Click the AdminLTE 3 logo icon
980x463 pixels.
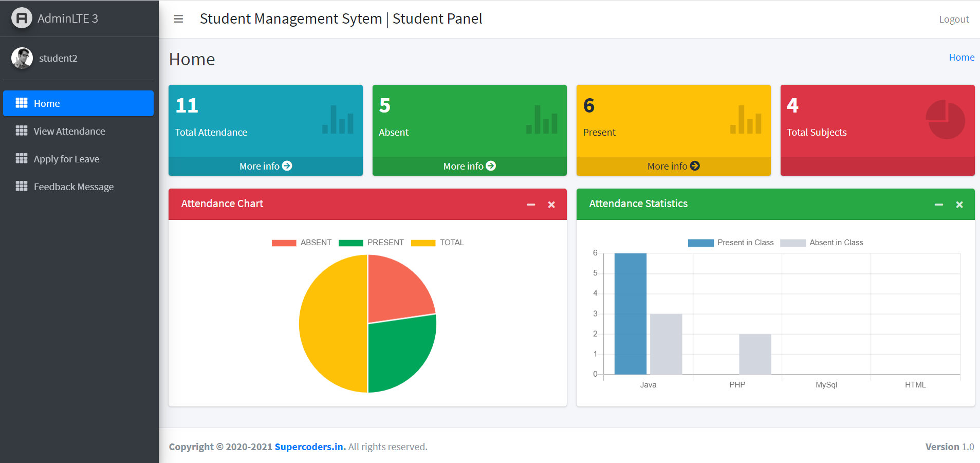(22, 18)
